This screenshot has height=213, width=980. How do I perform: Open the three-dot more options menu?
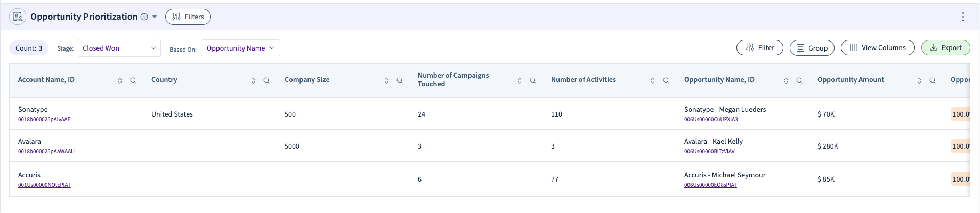[x=963, y=17]
